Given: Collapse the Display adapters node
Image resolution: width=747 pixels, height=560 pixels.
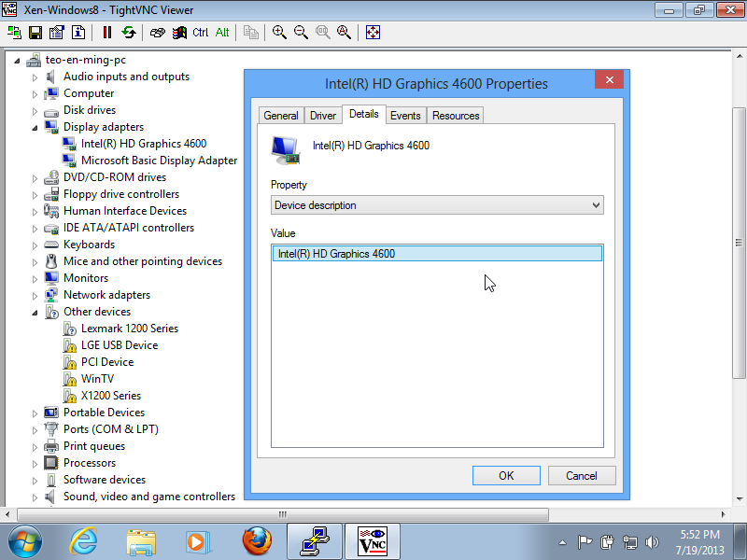Looking at the screenshot, I should click(x=35, y=127).
